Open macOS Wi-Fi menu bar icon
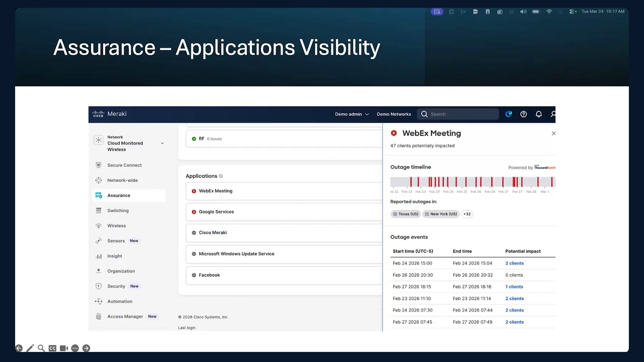Image resolution: width=644 pixels, height=362 pixels. [549, 11]
